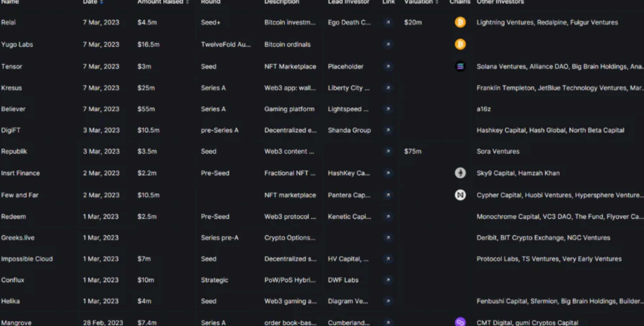This screenshot has height=326, width=644.
Task: Sort by Valuation column arrows
Action: click(x=437, y=2)
